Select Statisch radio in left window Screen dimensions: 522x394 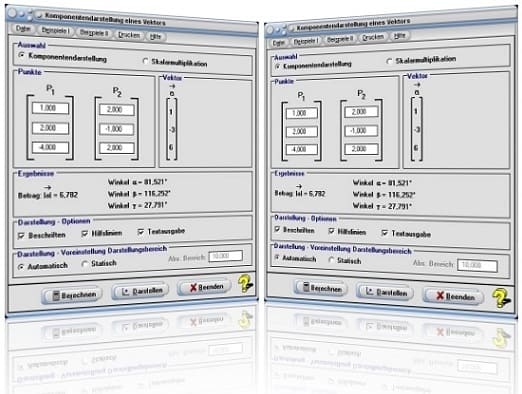click(x=85, y=264)
